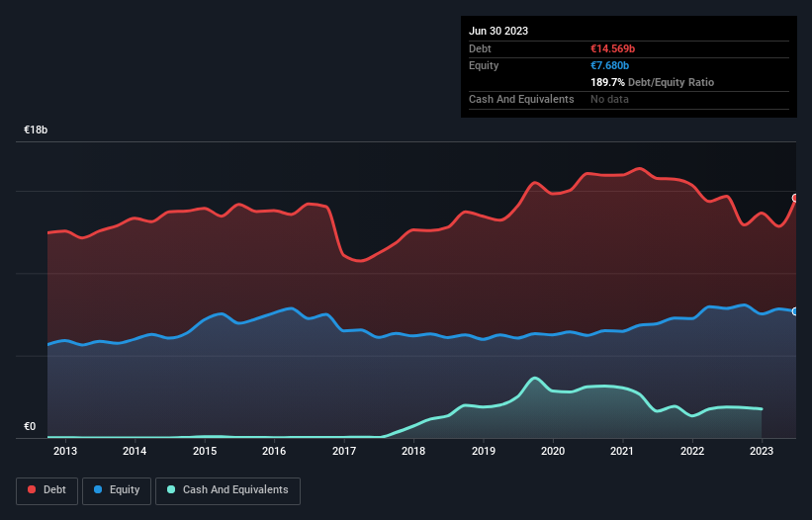Toggle the Equity series legend button

click(x=117, y=490)
